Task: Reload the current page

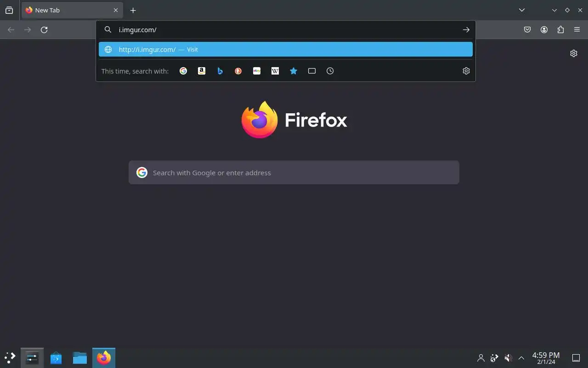Action: pyautogui.click(x=44, y=29)
